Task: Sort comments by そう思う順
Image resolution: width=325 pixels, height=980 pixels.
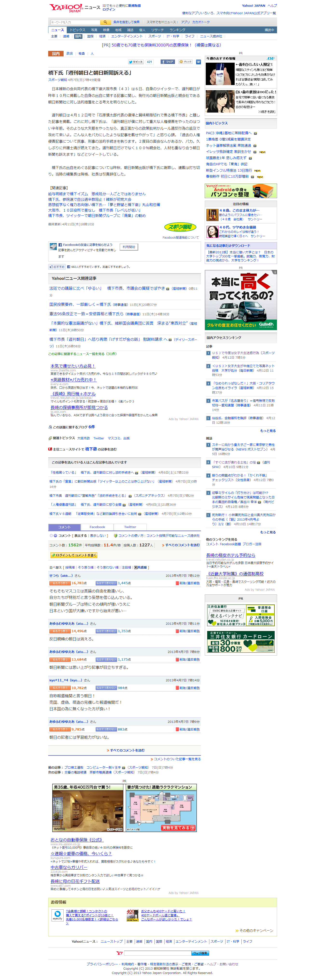Action: [x=86, y=567]
